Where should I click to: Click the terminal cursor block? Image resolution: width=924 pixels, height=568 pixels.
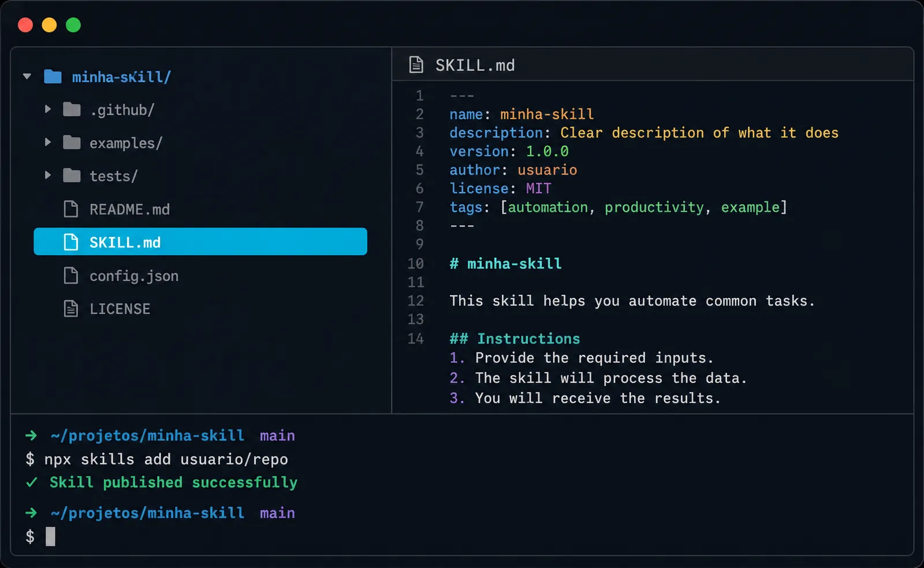point(51,537)
